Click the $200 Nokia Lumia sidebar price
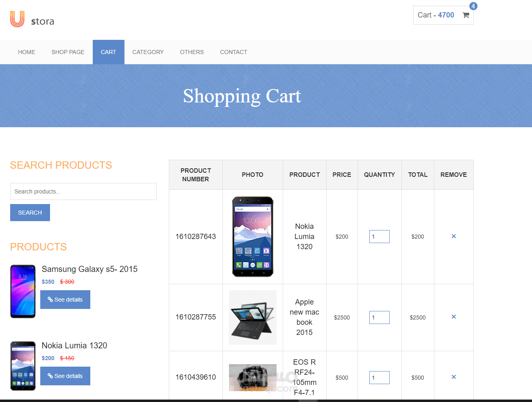 pyautogui.click(x=48, y=358)
